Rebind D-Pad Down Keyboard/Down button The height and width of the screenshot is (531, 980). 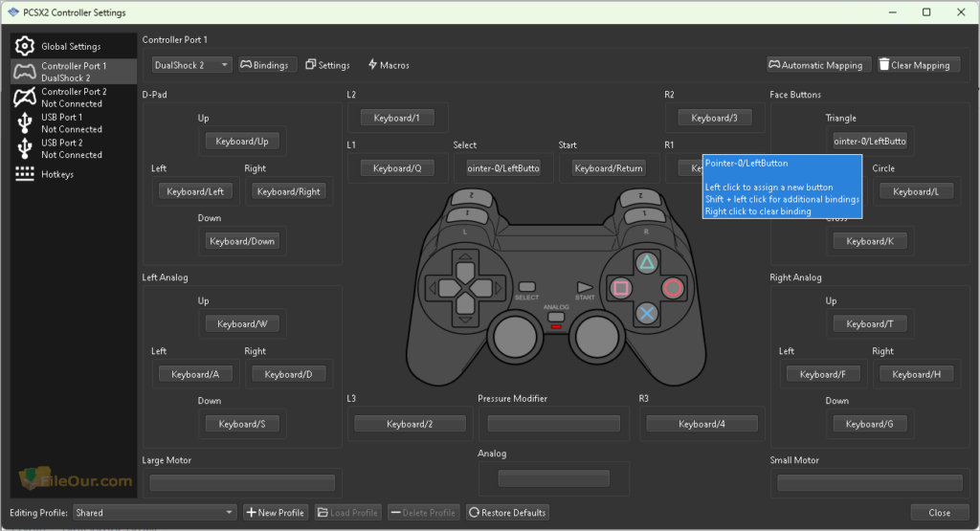click(x=242, y=241)
